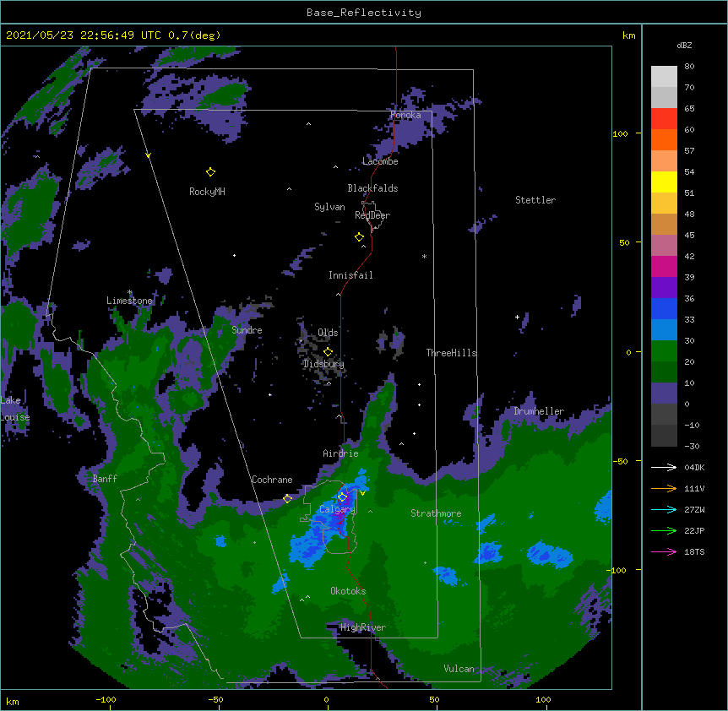Click the Olds label on the map
Viewport: 728px width, 711px height.
coord(328,333)
